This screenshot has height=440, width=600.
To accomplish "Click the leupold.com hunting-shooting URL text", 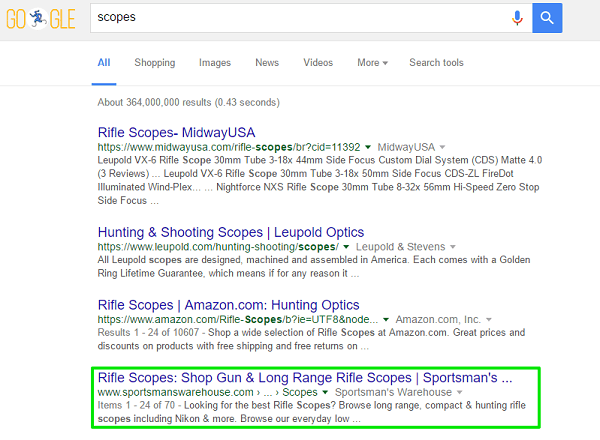I will click(x=218, y=247).
